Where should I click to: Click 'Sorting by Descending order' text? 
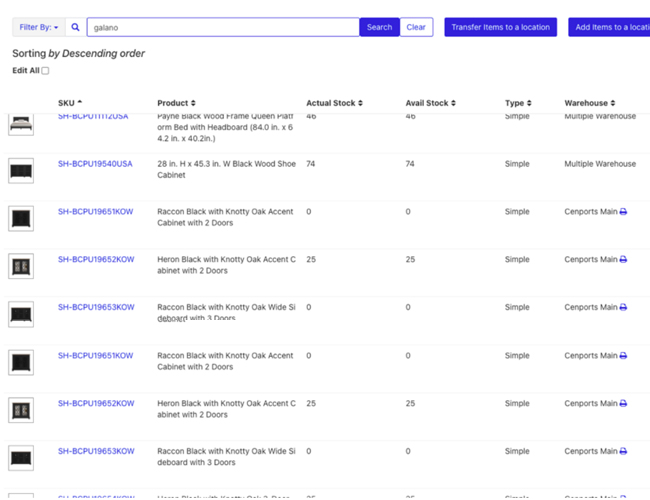[x=78, y=53]
